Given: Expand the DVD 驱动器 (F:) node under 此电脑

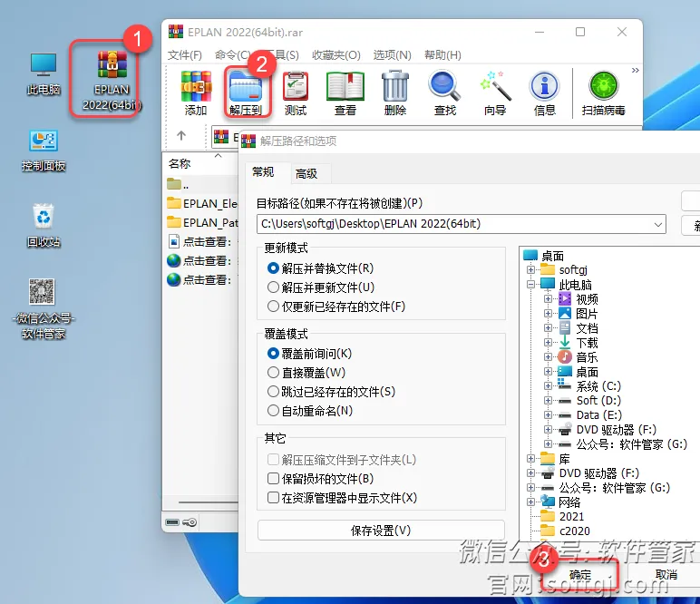Looking at the screenshot, I should point(549,430).
